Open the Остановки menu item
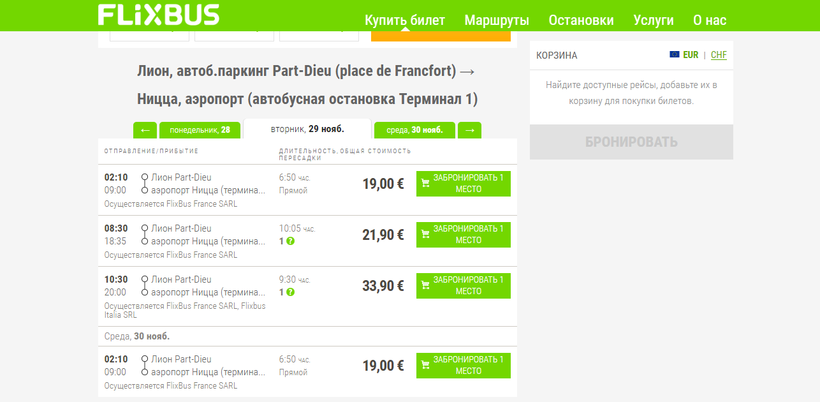The image size is (820, 402). [x=581, y=20]
